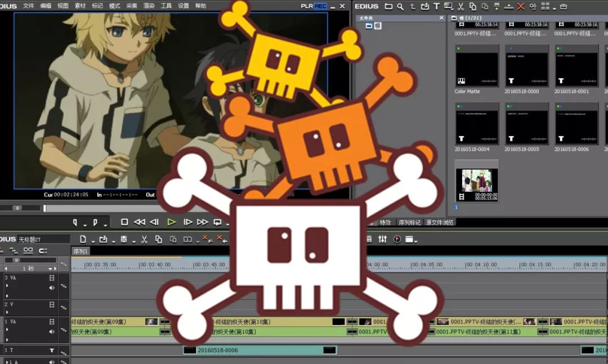This screenshot has height=364, width=608.
Task: Expand the 1 A audio track triangle
Action: 7,362
